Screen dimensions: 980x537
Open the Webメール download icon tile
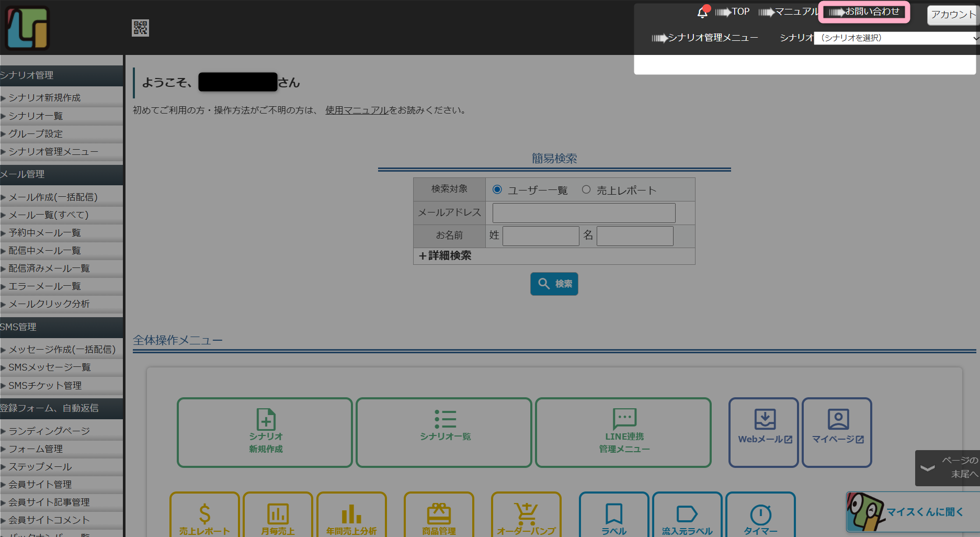[x=764, y=432]
